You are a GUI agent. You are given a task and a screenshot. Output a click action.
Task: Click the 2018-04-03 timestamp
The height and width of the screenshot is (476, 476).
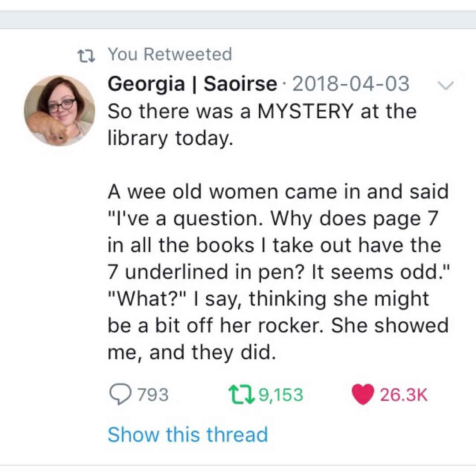pyautogui.click(x=353, y=84)
